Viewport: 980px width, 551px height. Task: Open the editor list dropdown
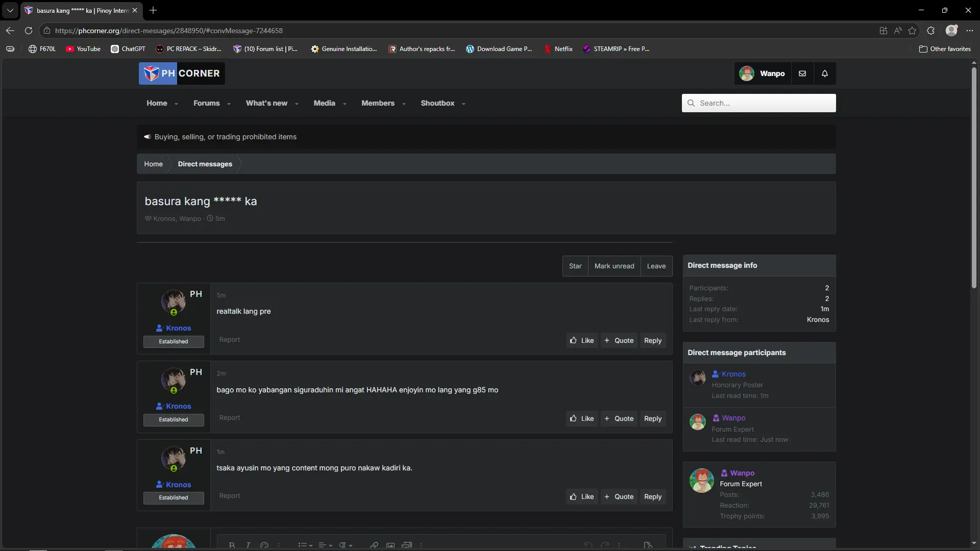tap(305, 545)
